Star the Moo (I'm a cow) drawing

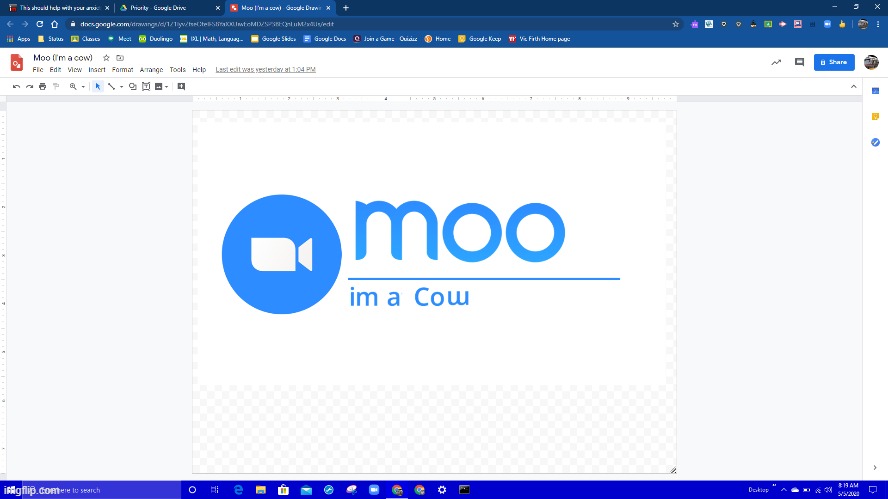tap(106, 58)
